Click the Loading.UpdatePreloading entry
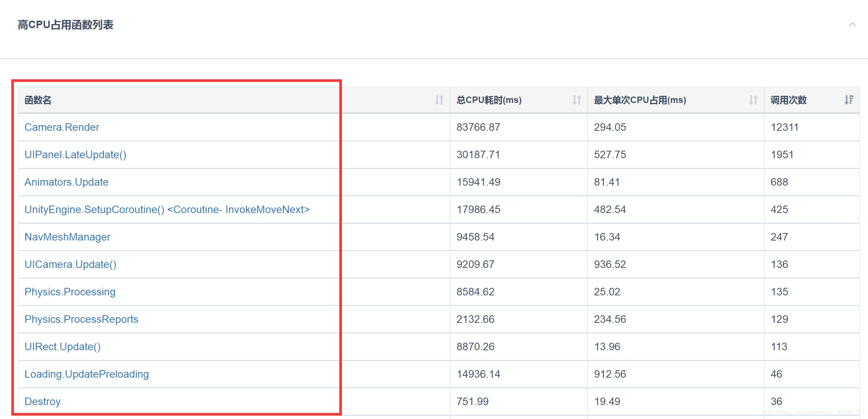Image resolution: width=868 pixels, height=419 pixels. click(86, 374)
